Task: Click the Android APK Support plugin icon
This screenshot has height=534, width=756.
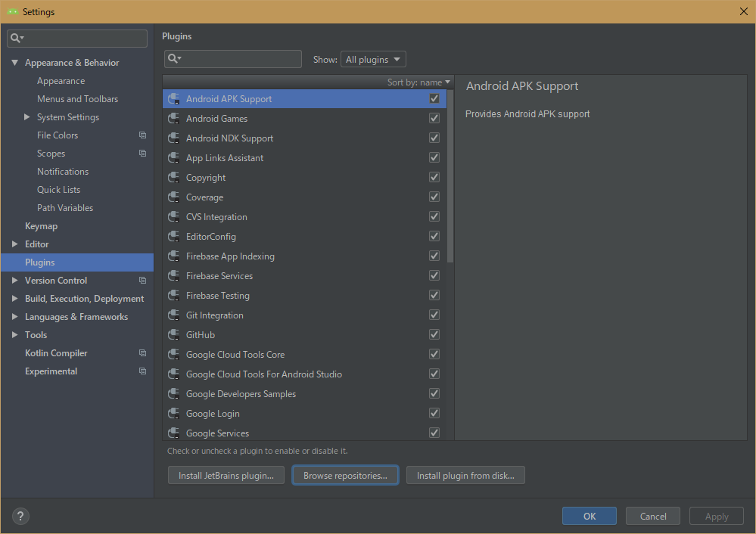Action: point(175,98)
